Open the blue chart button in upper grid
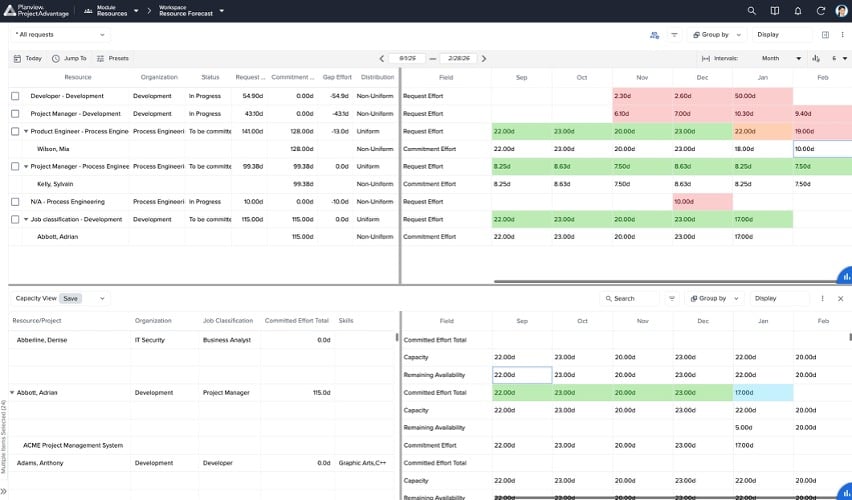The image size is (852, 500). point(845,276)
